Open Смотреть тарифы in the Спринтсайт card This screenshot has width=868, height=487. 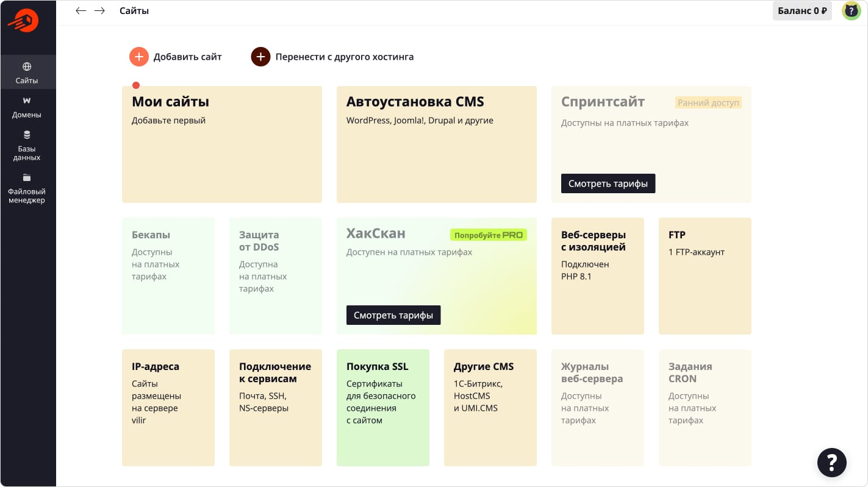(608, 183)
